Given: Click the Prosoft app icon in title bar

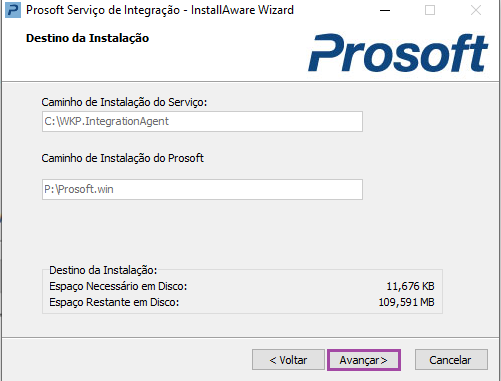Looking at the screenshot, I should click(13, 10).
